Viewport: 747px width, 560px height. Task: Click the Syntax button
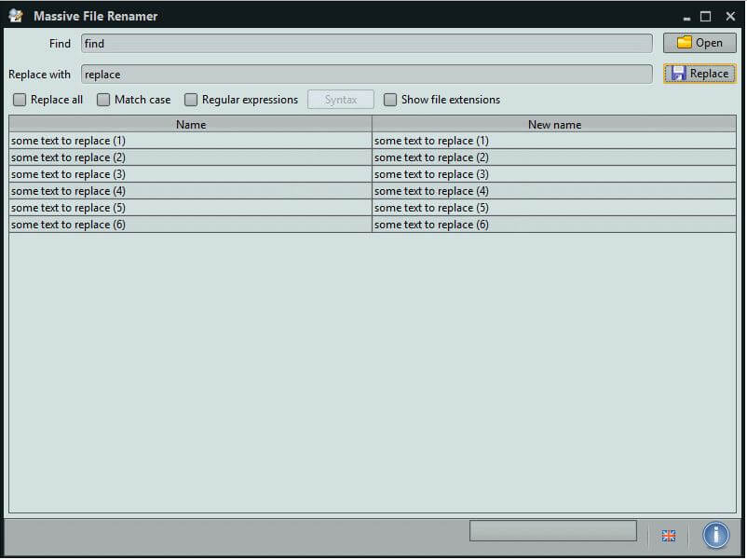click(x=340, y=100)
